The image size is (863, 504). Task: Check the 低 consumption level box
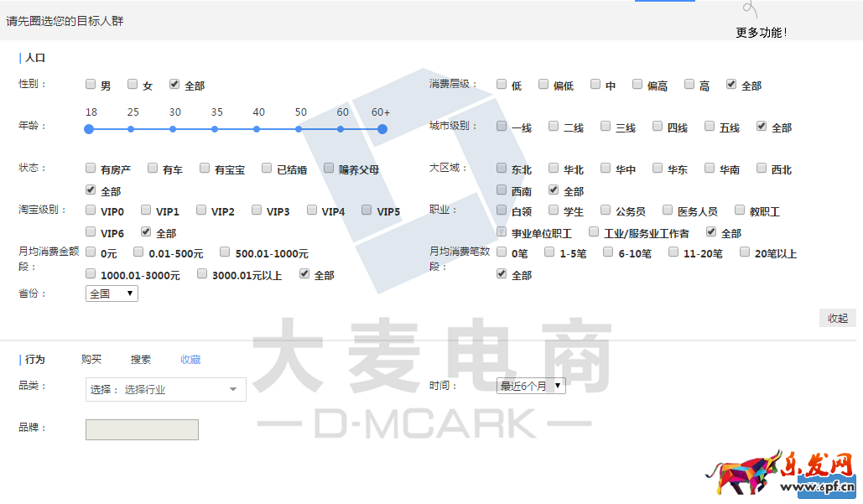[502, 84]
